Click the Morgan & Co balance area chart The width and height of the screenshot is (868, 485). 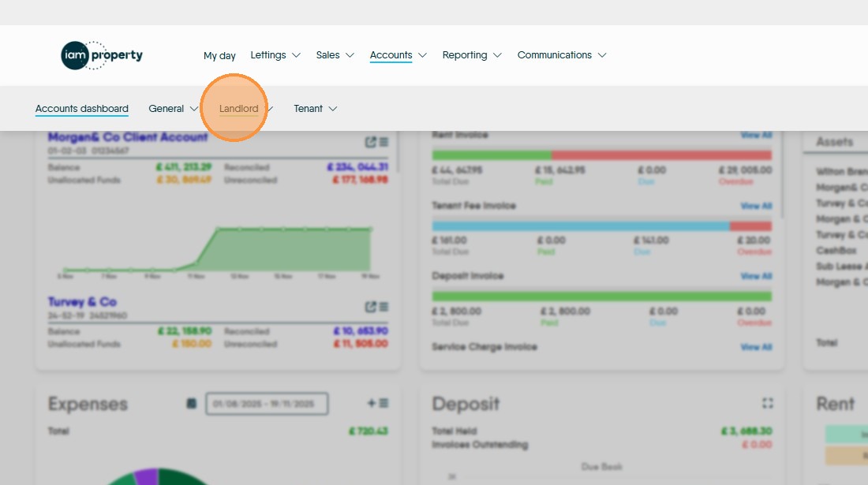coord(216,250)
